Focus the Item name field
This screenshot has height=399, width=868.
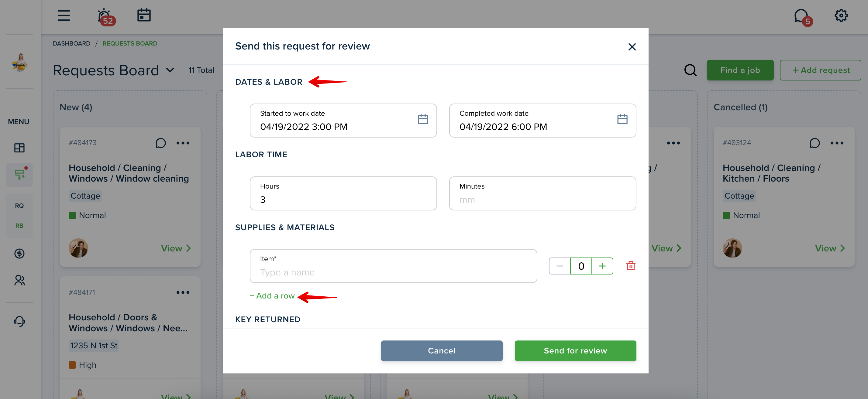click(393, 266)
